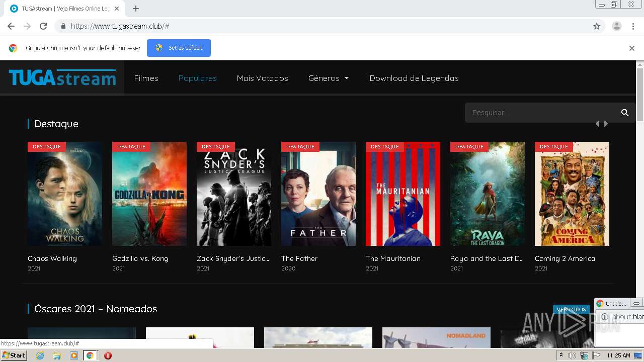Click the Zack Snyder's Justic... title text
The image size is (644, 362).
233,258
